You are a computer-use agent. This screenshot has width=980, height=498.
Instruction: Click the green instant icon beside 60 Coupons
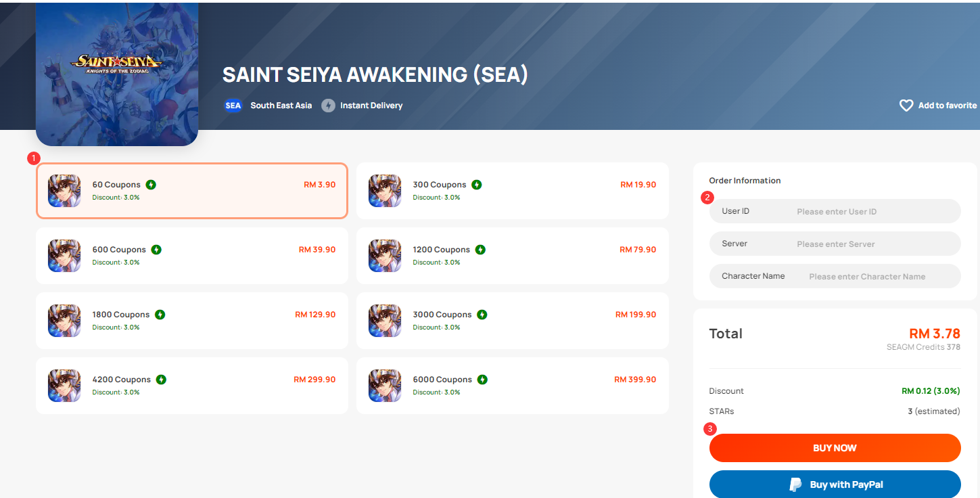[x=151, y=184]
